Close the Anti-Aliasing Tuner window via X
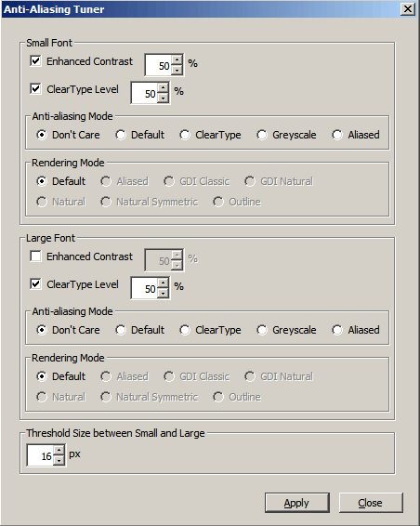 coord(408,8)
